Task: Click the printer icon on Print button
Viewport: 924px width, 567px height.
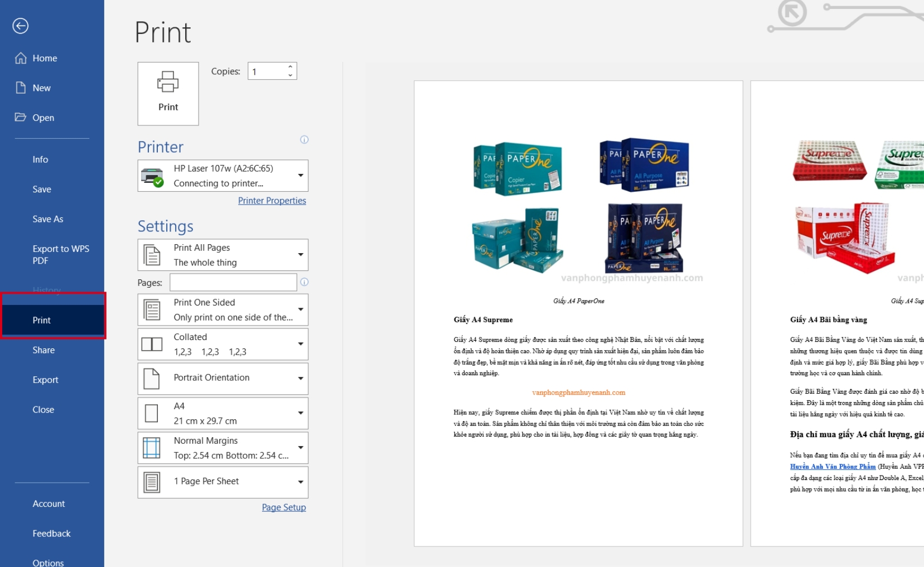Action: point(168,81)
